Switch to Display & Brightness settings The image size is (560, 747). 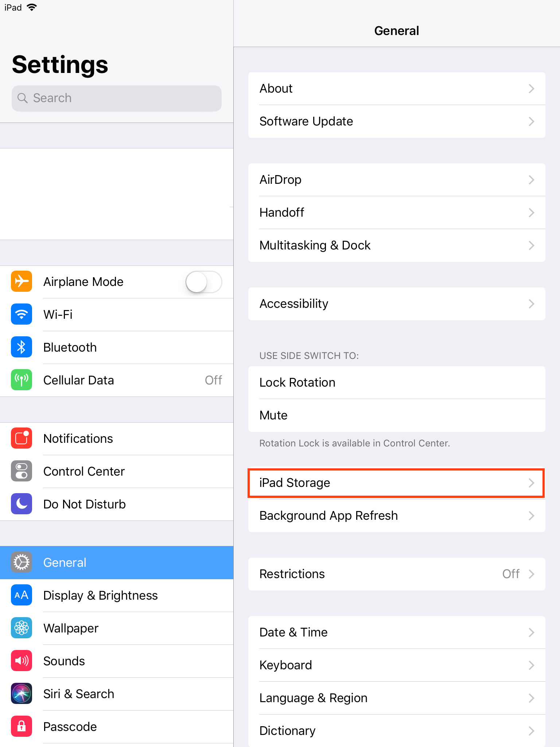click(x=117, y=596)
